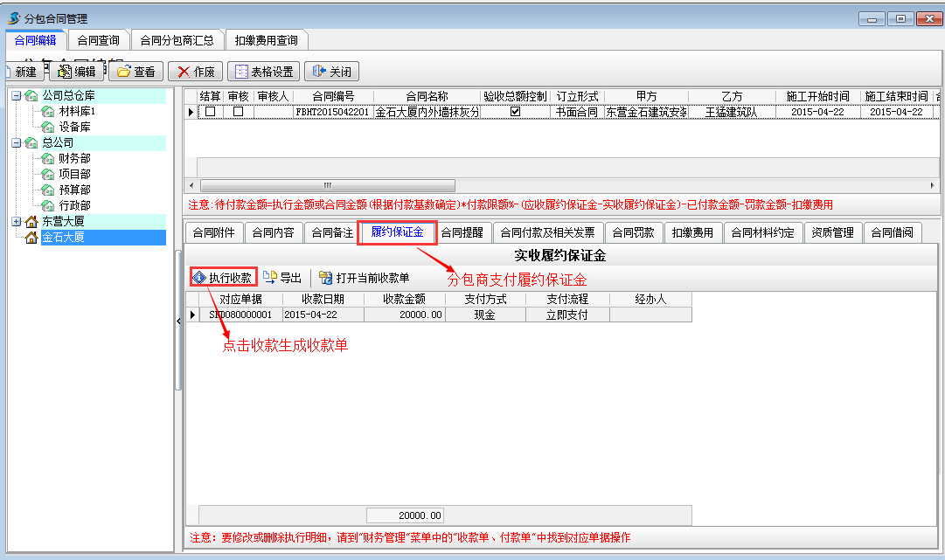Switch to the 合同查询 tab

[98, 40]
